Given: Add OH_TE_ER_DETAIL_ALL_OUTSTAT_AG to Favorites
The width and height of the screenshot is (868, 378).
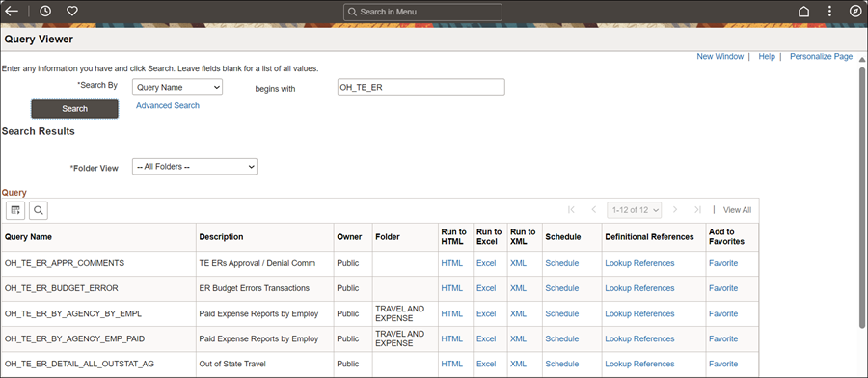Looking at the screenshot, I should click(723, 364).
